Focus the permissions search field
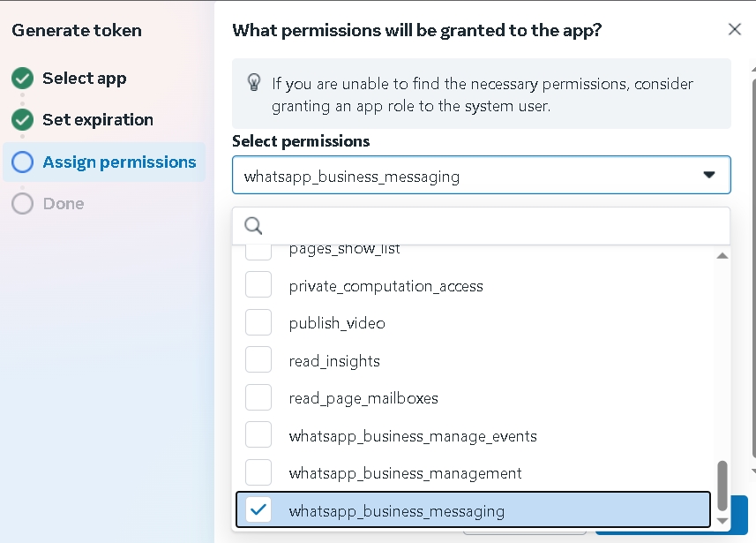The image size is (756, 543). 490,226
